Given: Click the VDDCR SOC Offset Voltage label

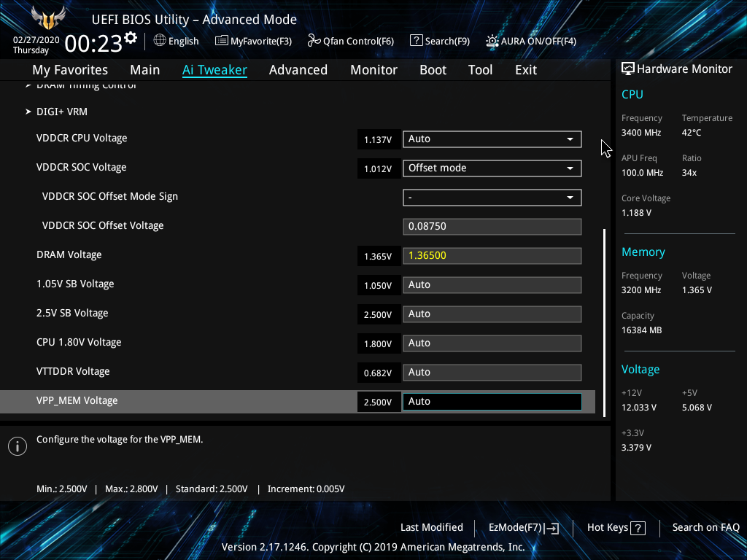Looking at the screenshot, I should click(103, 226).
